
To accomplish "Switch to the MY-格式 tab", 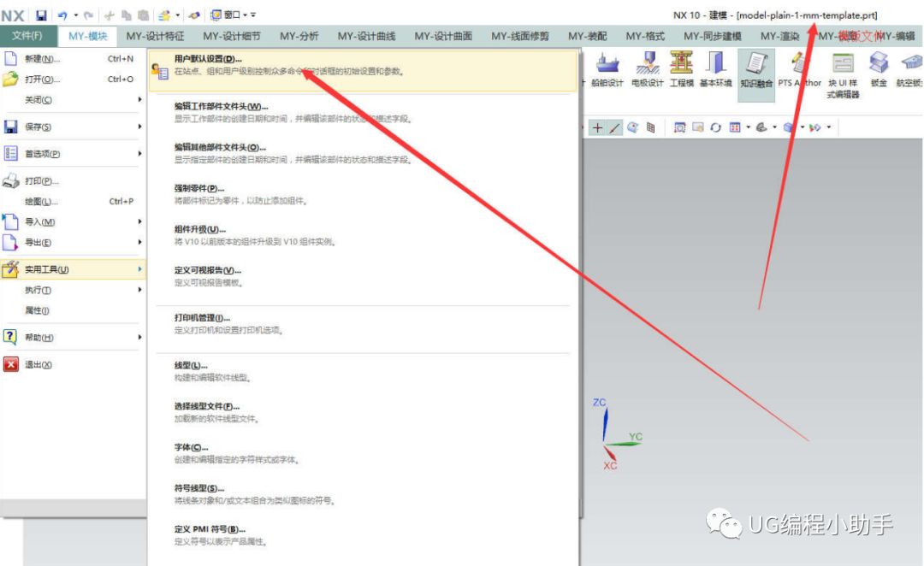I will tap(645, 36).
